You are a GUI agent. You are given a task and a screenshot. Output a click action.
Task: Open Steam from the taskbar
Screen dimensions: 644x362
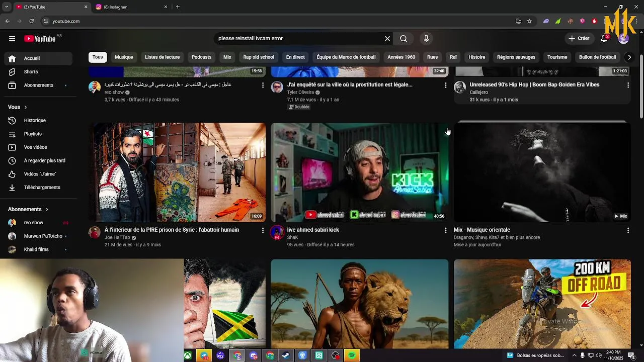click(286, 355)
